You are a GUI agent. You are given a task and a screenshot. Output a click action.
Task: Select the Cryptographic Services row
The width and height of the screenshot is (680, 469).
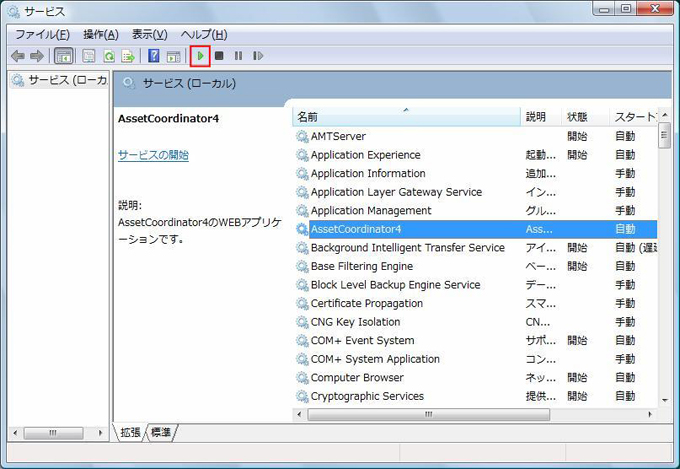tap(476, 397)
